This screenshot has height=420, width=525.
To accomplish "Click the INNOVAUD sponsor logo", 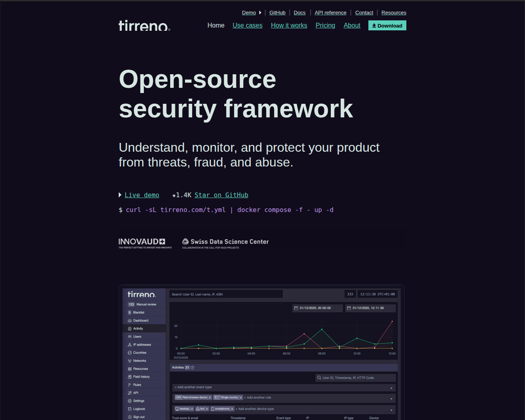I will point(145,243).
